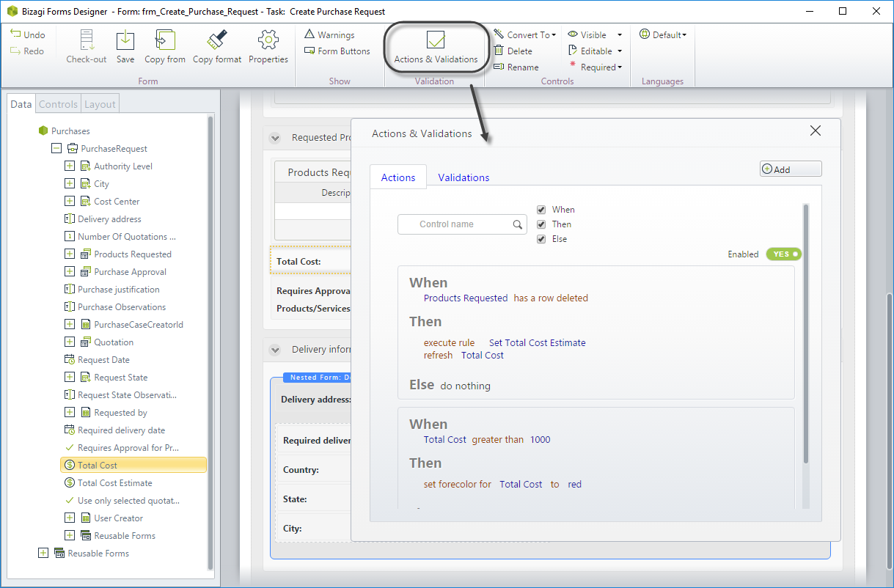894x588 pixels.
Task: Expand the Purchase Approval node
Action: (x=70, y=272)
